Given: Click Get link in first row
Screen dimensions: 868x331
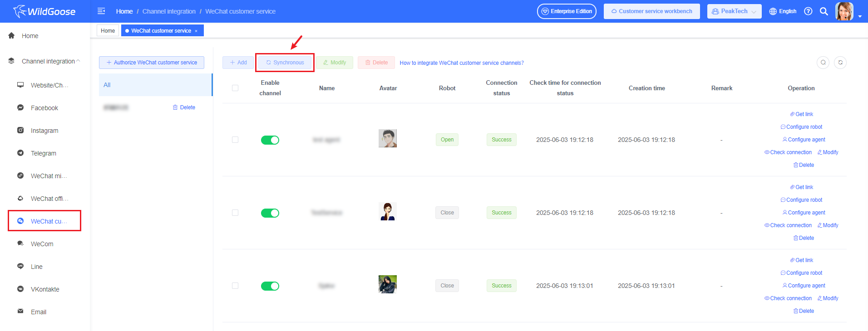Looking at the screenshot, I should (801, 114).
